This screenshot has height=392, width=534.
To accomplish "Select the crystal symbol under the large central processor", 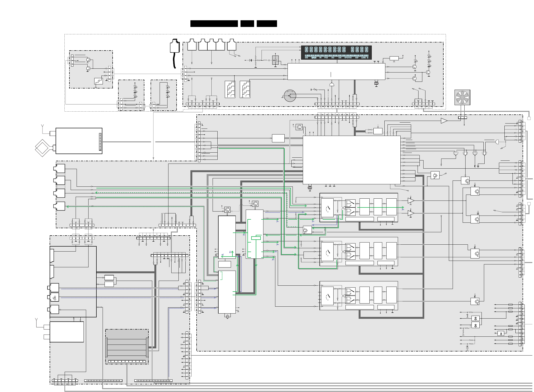I will 310,188.
